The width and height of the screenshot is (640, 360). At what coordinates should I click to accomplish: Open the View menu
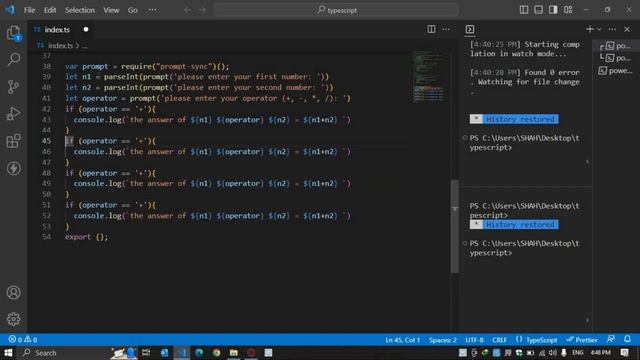tap(111, 10)
